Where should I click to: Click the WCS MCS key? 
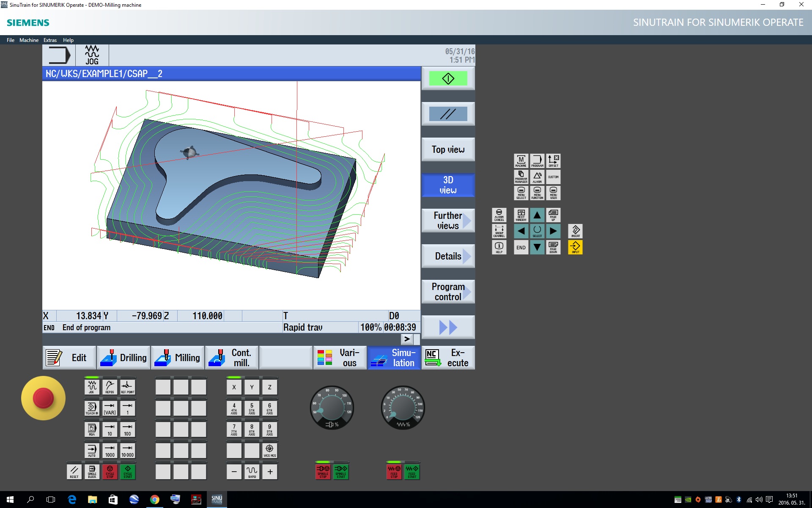(x=269, y=450)
